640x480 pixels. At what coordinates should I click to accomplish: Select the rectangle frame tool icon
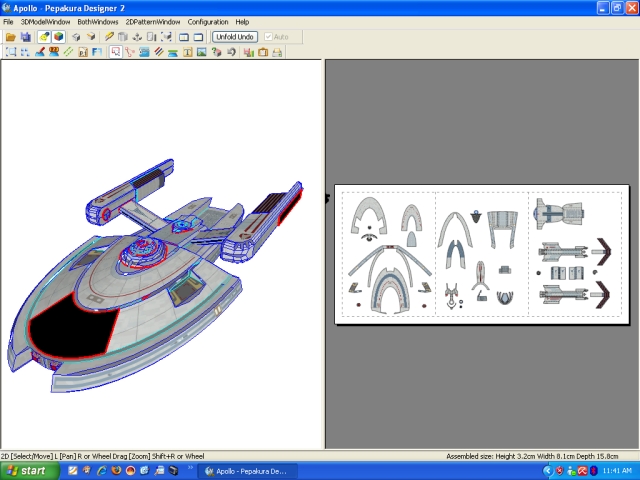11,52
